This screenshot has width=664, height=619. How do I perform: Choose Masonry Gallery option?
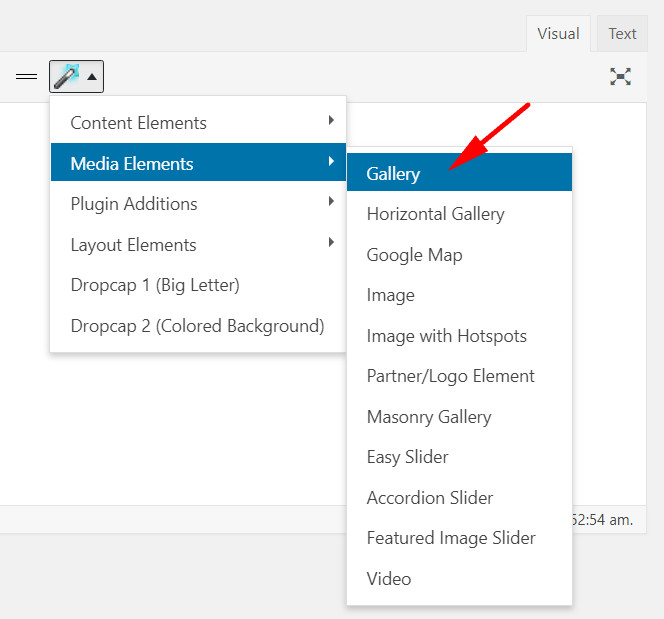click(459, 417)
